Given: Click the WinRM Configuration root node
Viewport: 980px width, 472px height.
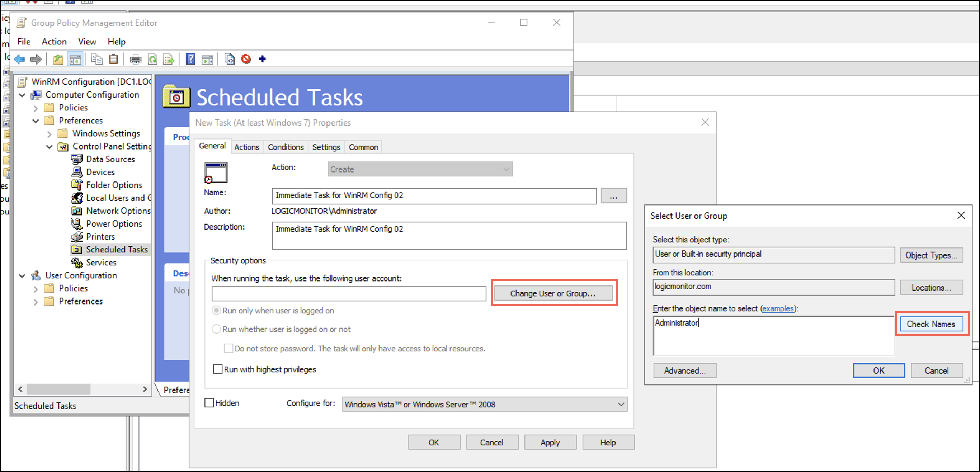Looking at the screenshot, I should (91, 82).
